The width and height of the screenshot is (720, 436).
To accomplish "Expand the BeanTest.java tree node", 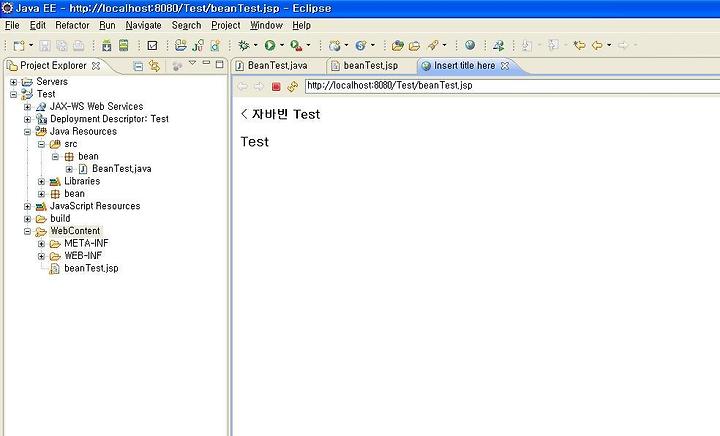I will tap(69, 169).
